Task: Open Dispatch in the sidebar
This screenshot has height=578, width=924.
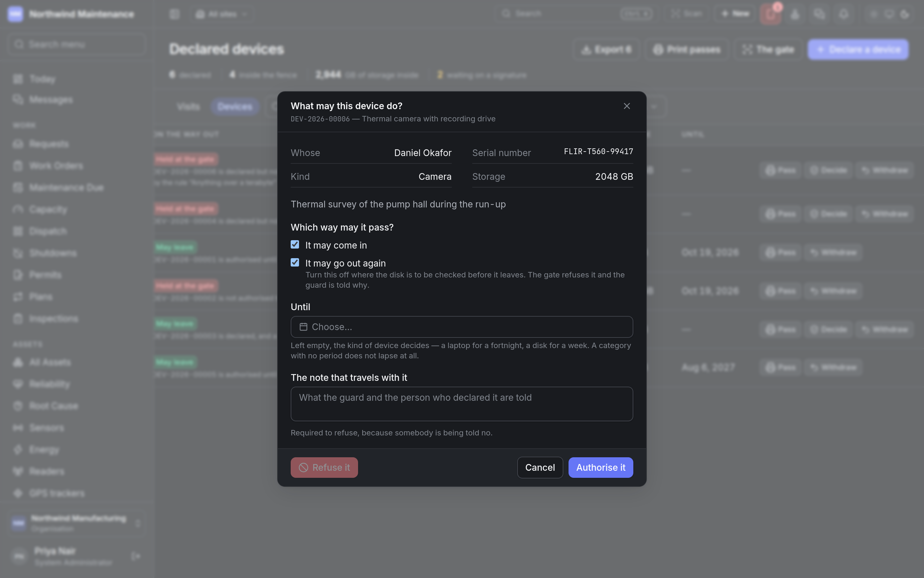Action: (x=76, y=231)
